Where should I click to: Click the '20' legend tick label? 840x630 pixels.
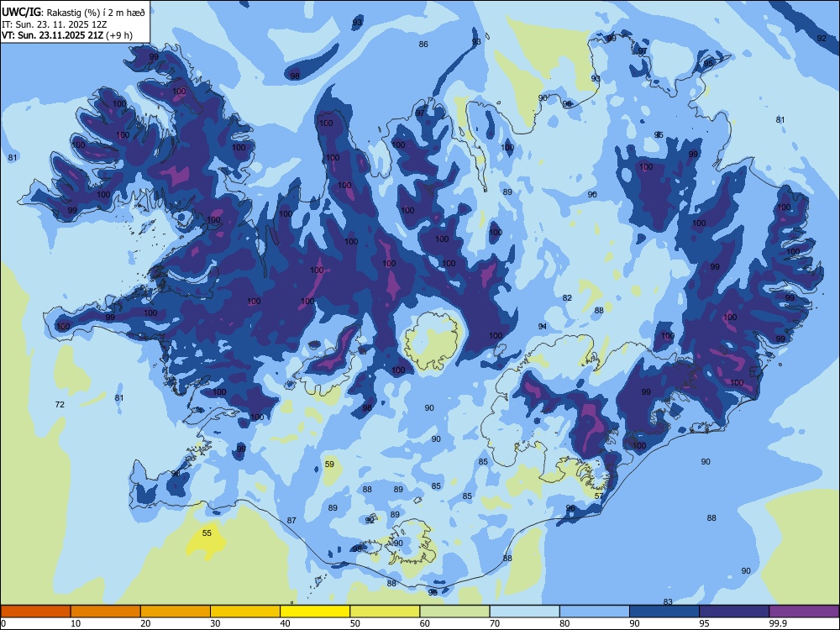pos(145,623)
